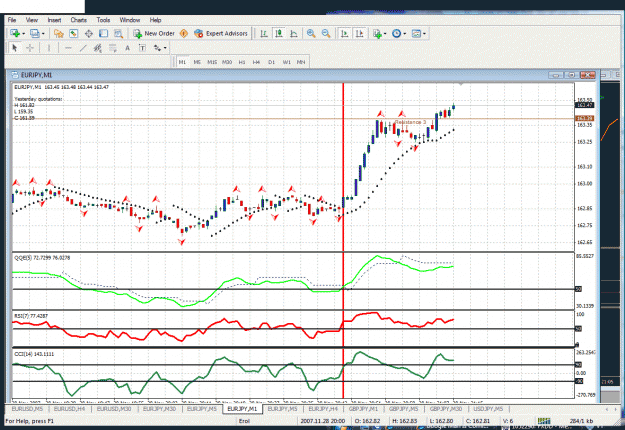The height and width of the screenshot is (430, 625).
Task: Switch chart to bar chart style
Action: click(x=264, y=33)
